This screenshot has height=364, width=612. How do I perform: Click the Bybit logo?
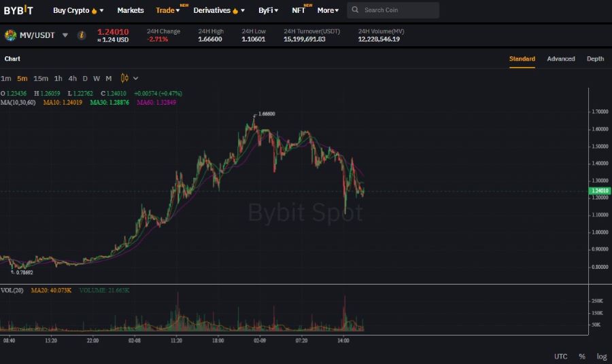click(x=18, y=10)
